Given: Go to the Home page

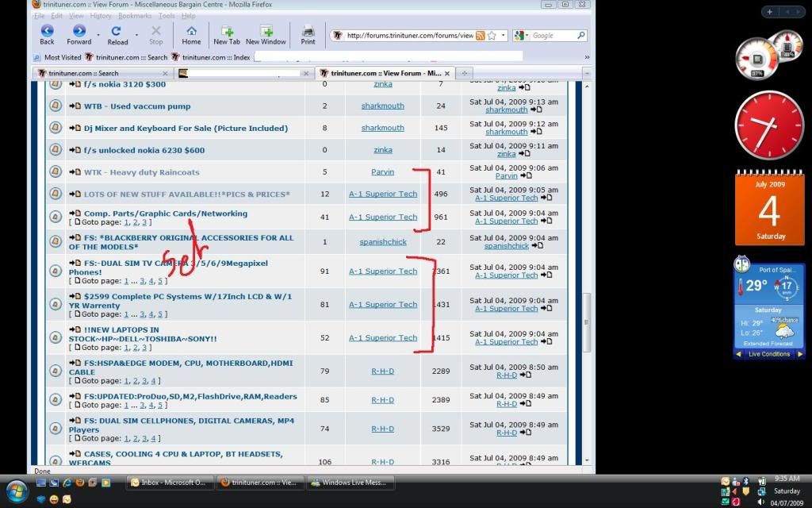Looking at the screenshot, I should (x=191, y=35).
